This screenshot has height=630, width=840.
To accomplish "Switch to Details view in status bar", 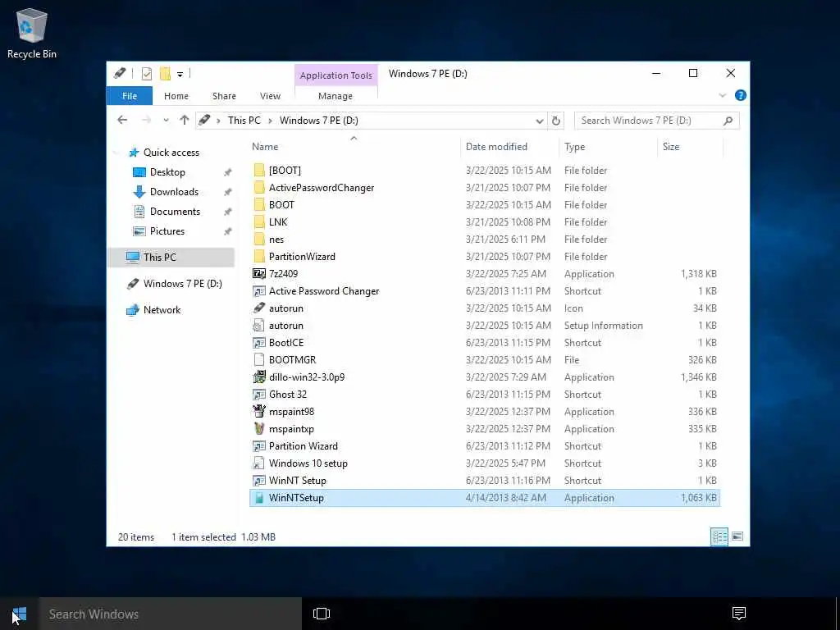I will coord(719,536).
